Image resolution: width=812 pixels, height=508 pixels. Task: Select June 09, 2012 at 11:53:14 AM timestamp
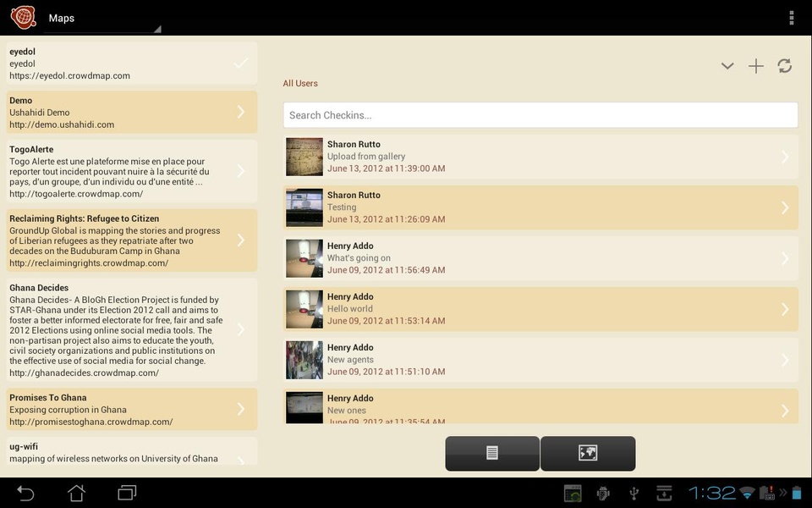(x=387, y=321)
